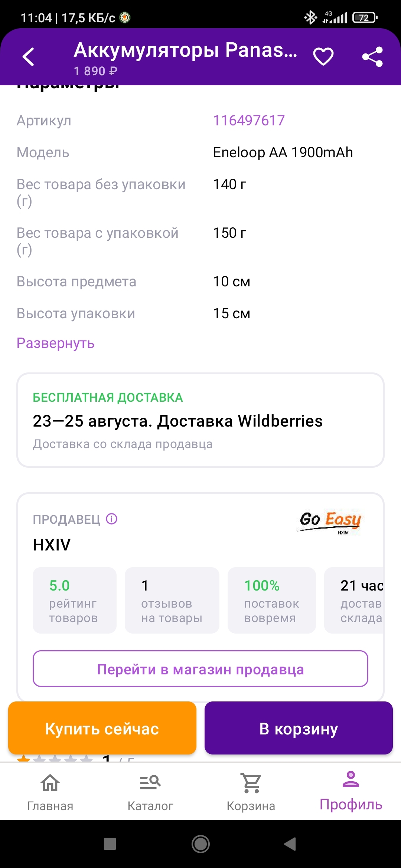Tap the 5.0 product rating tile

(74, 600)
